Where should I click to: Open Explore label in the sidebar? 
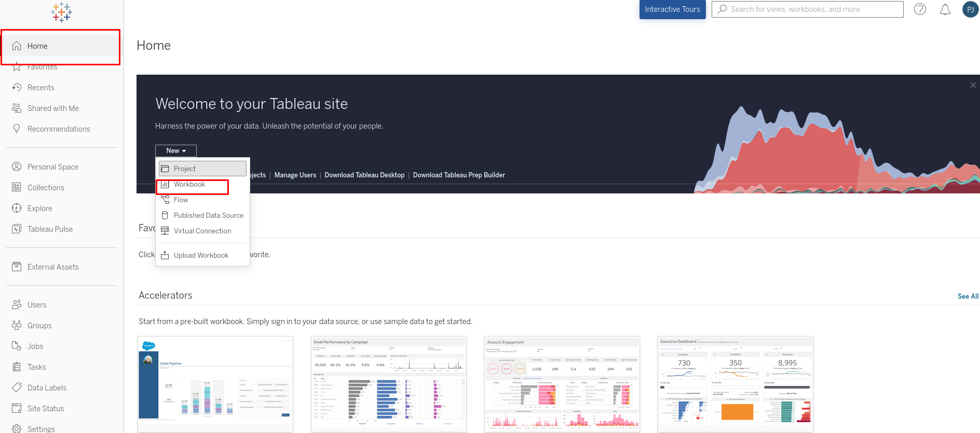[x=40, y=208]
